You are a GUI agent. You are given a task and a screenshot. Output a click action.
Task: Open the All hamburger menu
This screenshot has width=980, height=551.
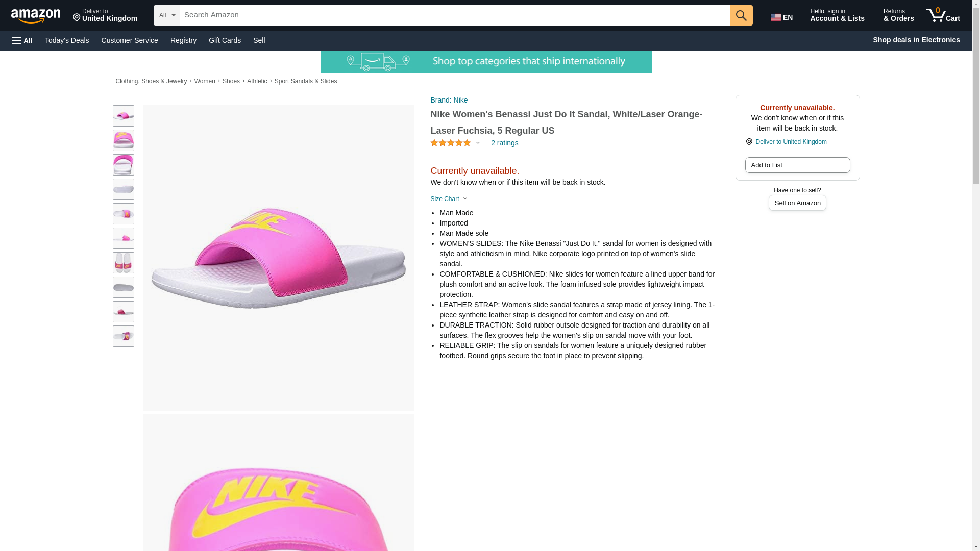22,41
